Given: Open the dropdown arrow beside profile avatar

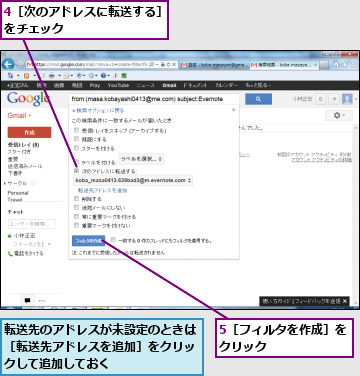Looking at the screenshot, I should (355, 99).
